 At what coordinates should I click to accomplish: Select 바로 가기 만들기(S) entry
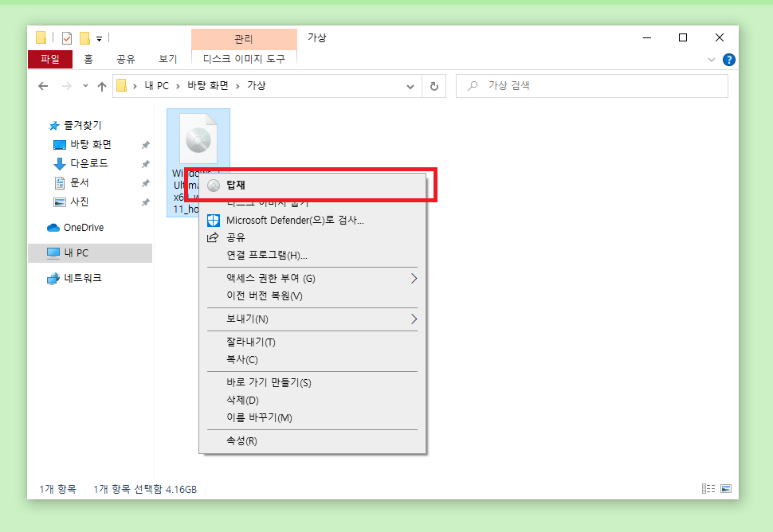pos(312,383)
